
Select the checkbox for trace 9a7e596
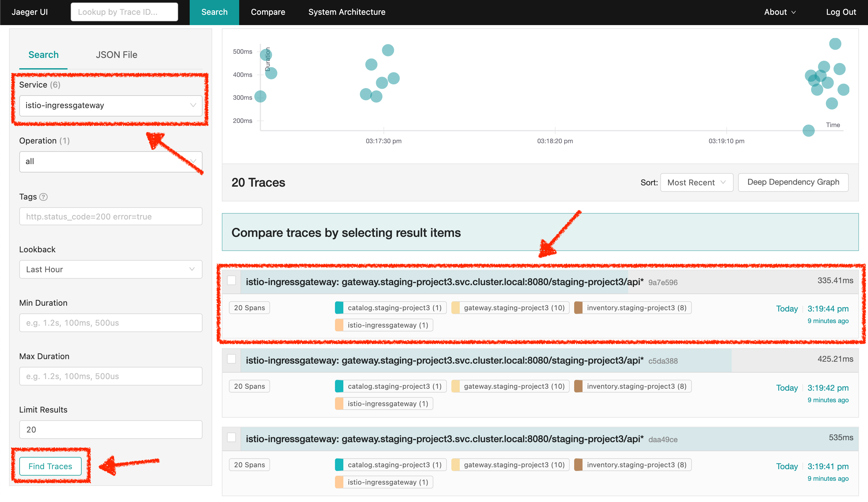coord(231,281)
